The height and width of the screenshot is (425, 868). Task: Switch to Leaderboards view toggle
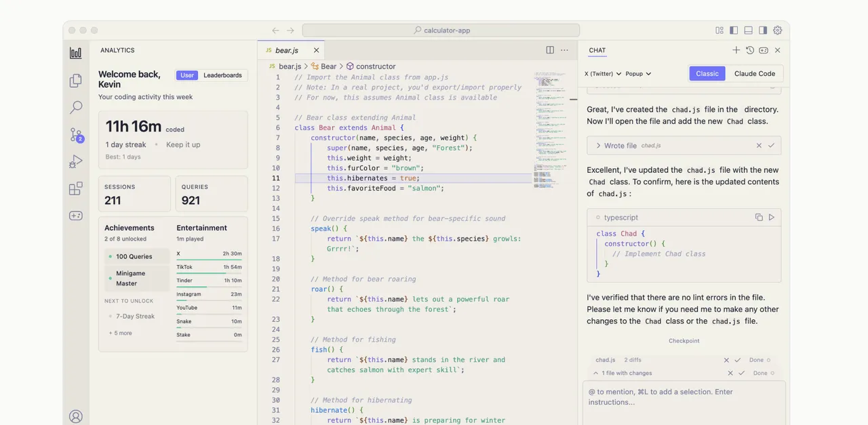(x=222, y=75)
